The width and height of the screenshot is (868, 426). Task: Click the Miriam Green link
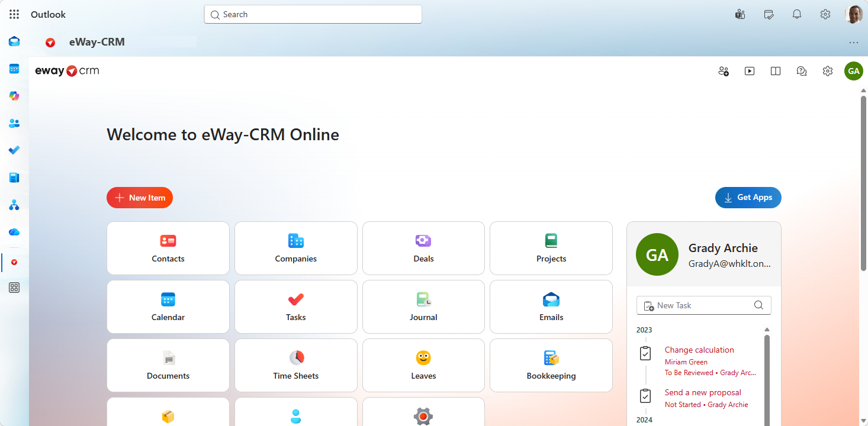tap(686, 362)
